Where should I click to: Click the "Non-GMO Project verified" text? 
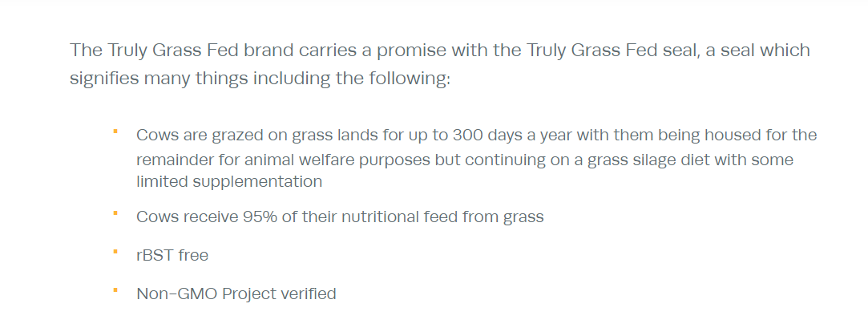click(x=236, y=294)
